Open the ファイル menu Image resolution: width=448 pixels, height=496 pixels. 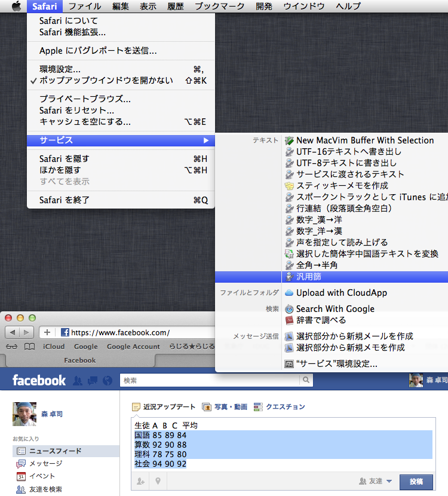pos(84,6)
